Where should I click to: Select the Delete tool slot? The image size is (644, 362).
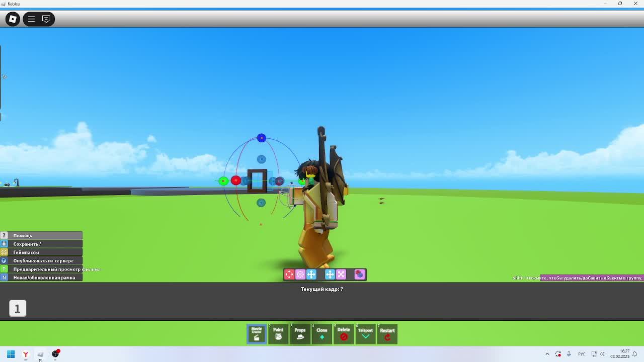pyautogui.click(x=344, y=334)
